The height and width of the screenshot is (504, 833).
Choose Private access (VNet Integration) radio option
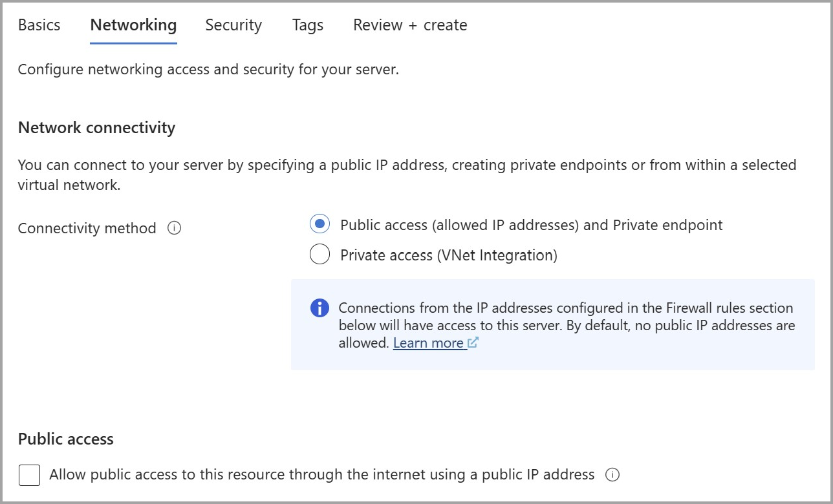tap(319, 255)
